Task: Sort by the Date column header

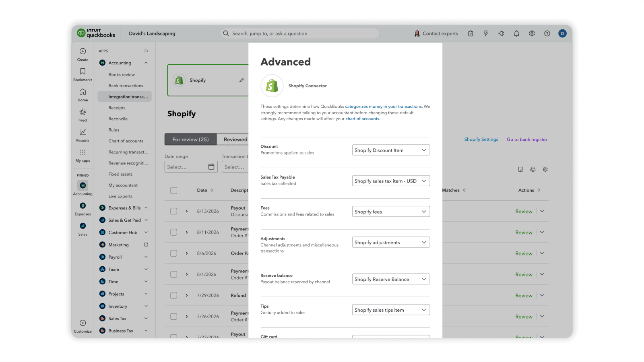Action: pyautogui.click(x=205, y=190)
